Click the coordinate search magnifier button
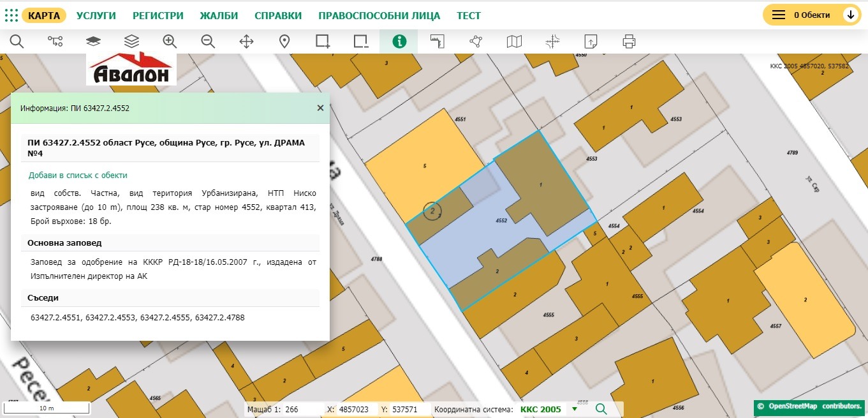Screen dimensions: 868x418 coord(601,409)
